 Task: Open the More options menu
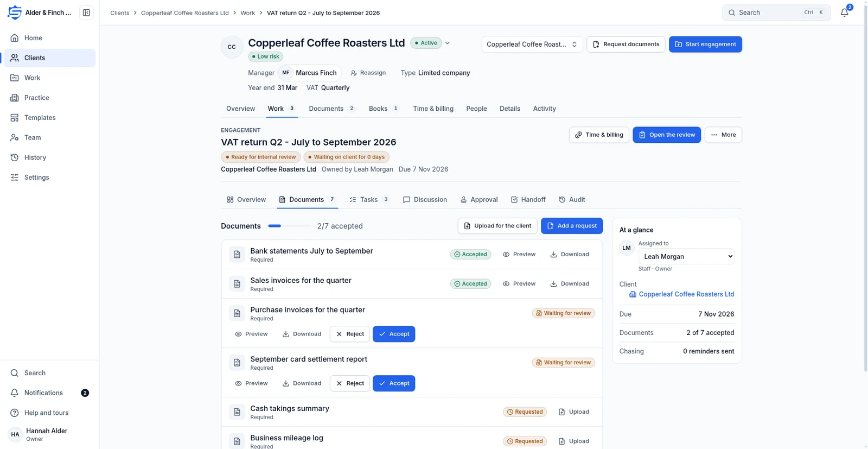[x=723, y=135]
